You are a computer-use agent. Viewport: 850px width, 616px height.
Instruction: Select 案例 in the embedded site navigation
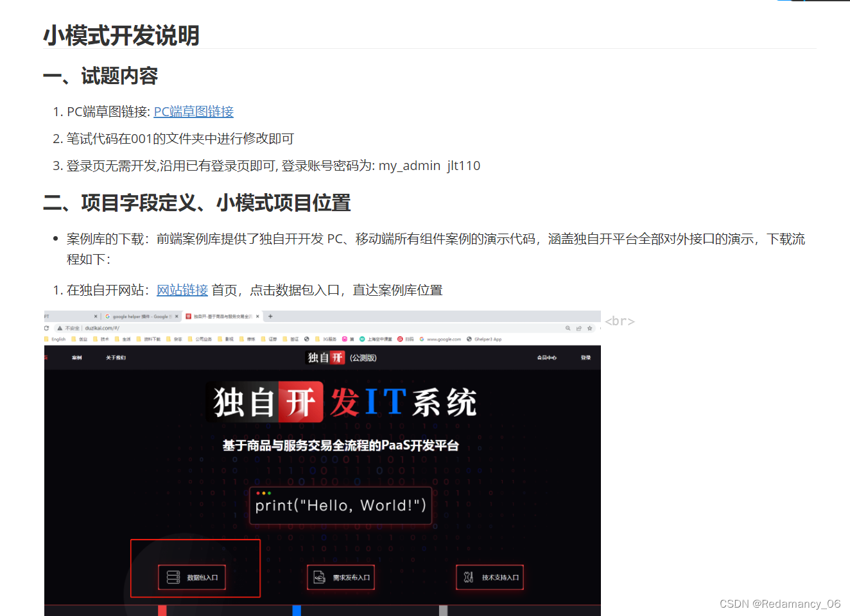[77, 357]
